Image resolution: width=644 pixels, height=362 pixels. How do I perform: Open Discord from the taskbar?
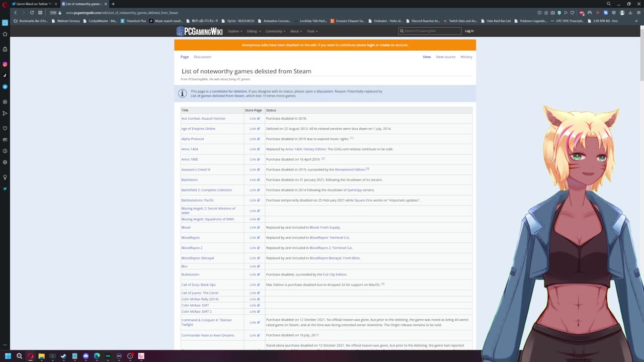click(86, 356)
